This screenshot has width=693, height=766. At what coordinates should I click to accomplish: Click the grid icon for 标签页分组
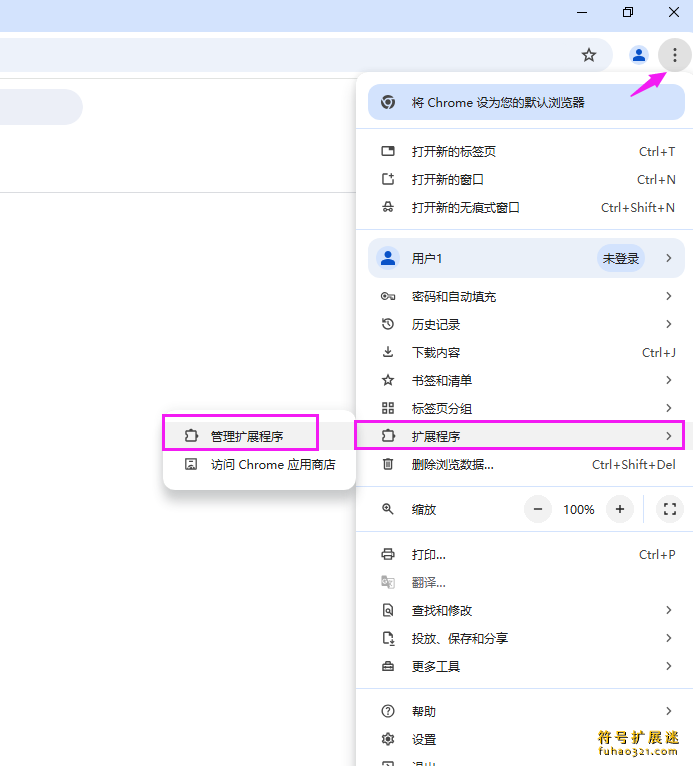click(x=388, y=408)
